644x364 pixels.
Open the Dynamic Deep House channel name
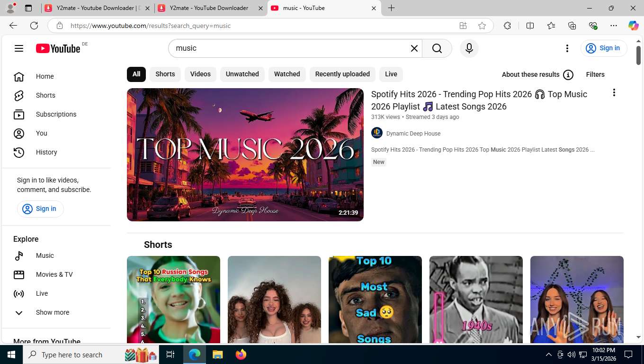point(413,134)
